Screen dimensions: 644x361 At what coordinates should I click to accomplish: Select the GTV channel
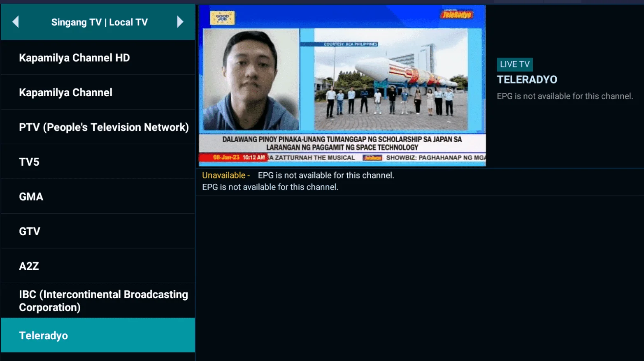coord(98,231)
